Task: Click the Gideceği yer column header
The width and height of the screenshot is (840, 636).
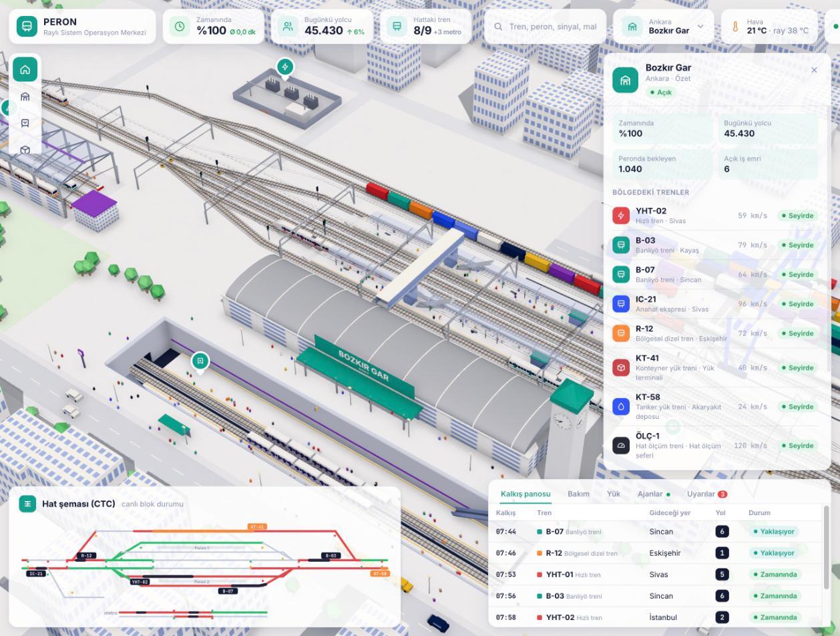Action: click(x=670, y=512)
